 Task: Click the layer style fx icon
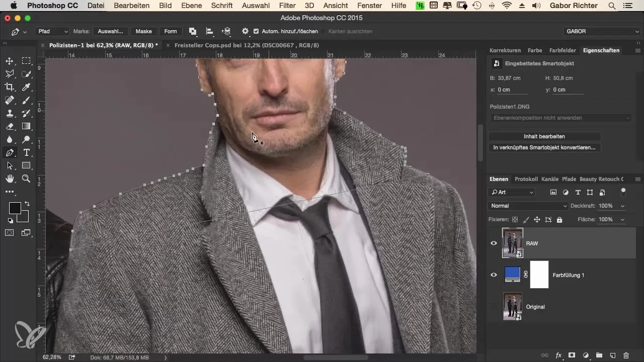pyautogui.click(x=558, y=355)
